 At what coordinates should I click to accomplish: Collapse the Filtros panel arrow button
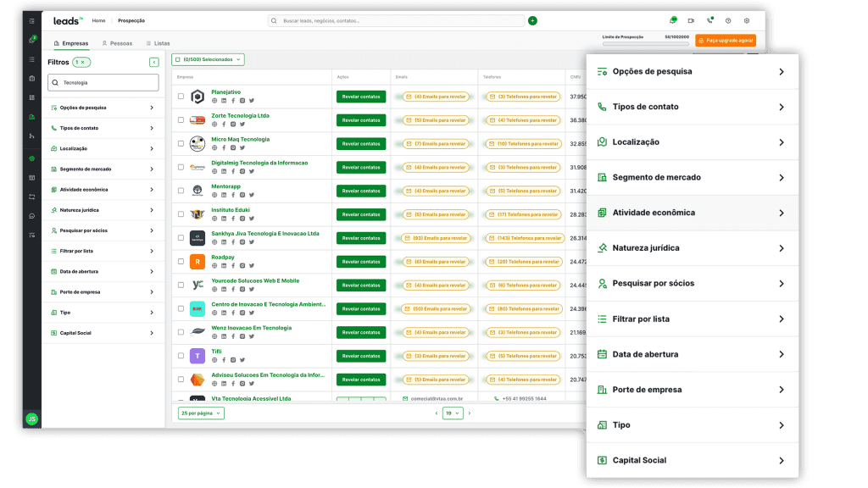154,62
